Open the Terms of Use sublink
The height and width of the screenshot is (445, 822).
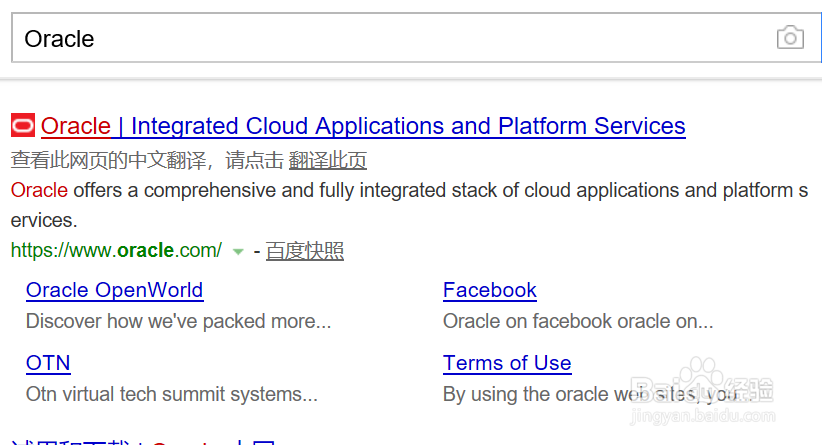click(507, 363)
